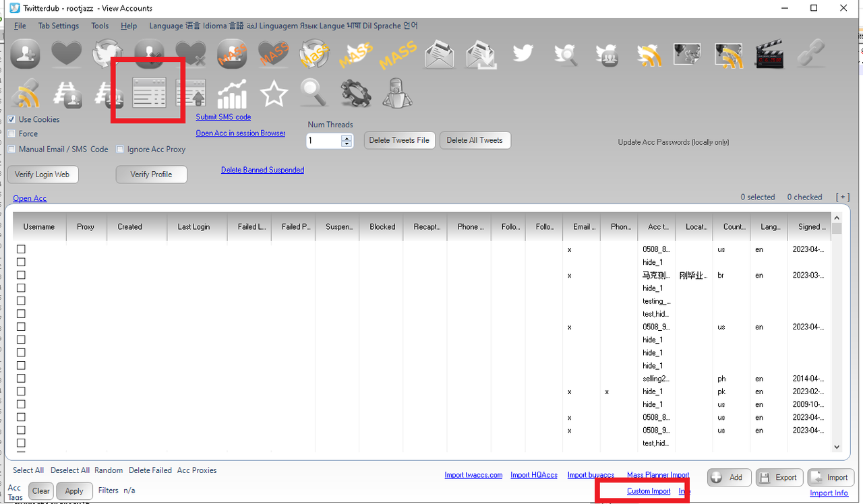The width and height of the screenshot is (863, 504).
Task: Select the star favorites icon
Action: point(274,94)
